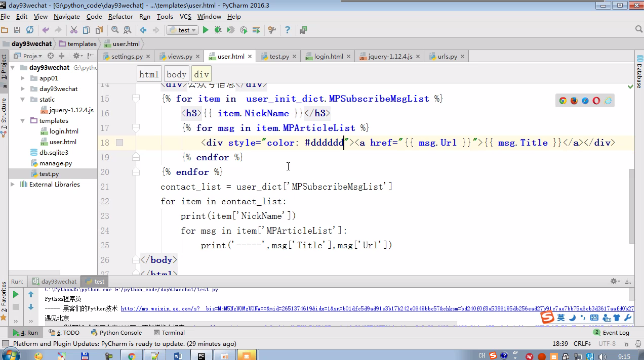Rerun program using Run panel play icon
644x360 pixels.
pyautogui.click(x=16, y=294)
